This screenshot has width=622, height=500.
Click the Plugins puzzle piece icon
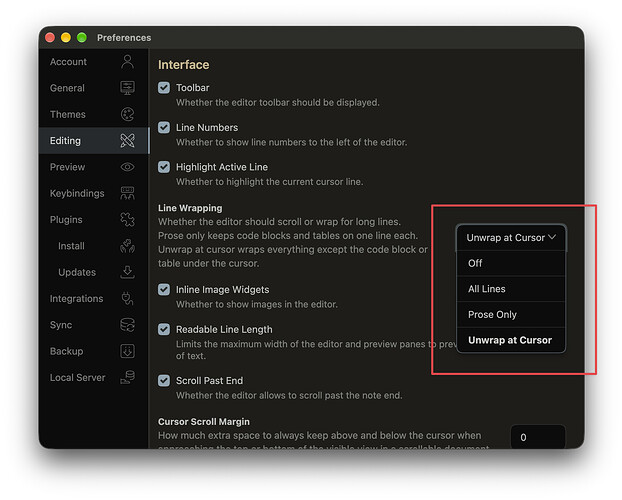point(127,219)
